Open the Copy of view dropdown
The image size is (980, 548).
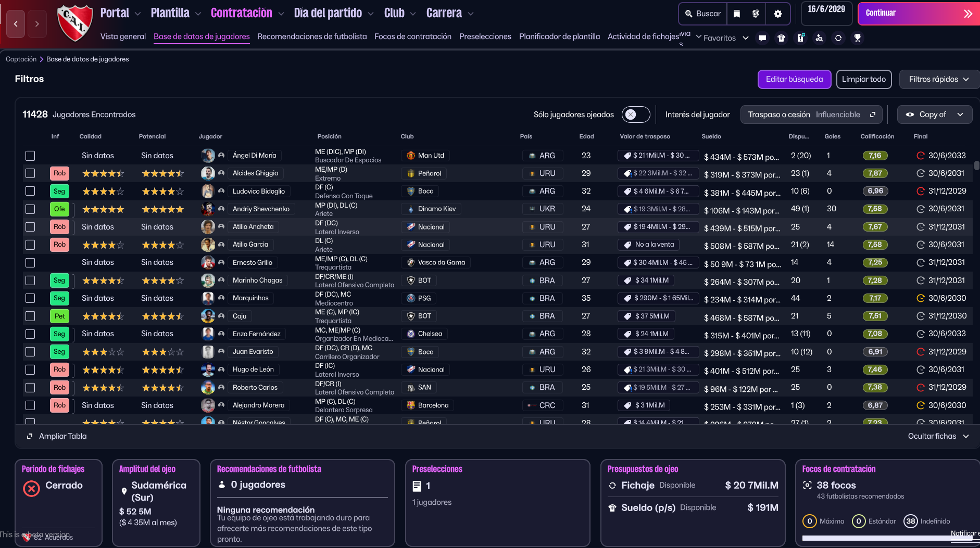click(x=934, y=114)
